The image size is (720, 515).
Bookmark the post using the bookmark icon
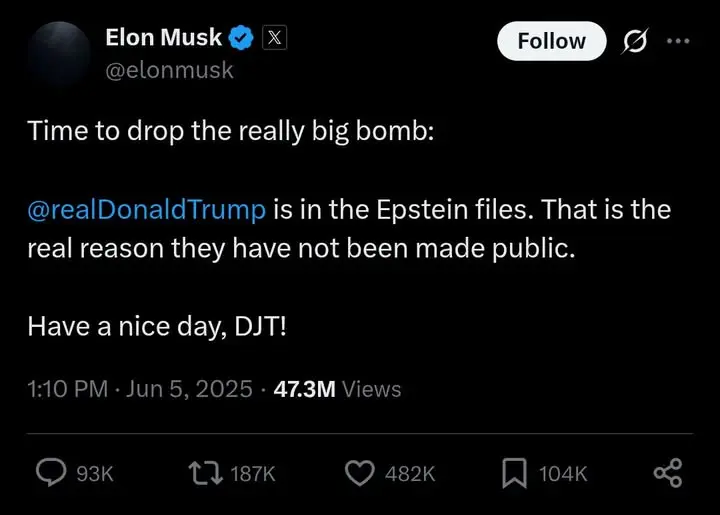(514, 473)
